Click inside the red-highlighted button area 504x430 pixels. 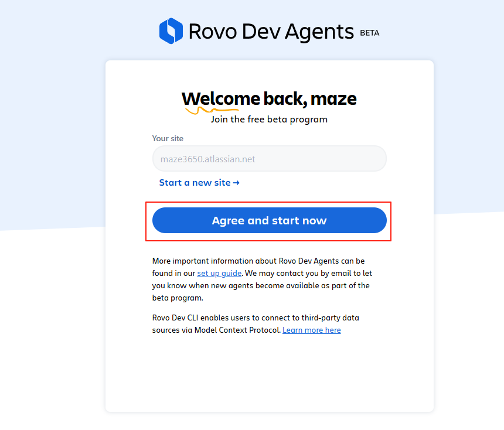[269, 221]
